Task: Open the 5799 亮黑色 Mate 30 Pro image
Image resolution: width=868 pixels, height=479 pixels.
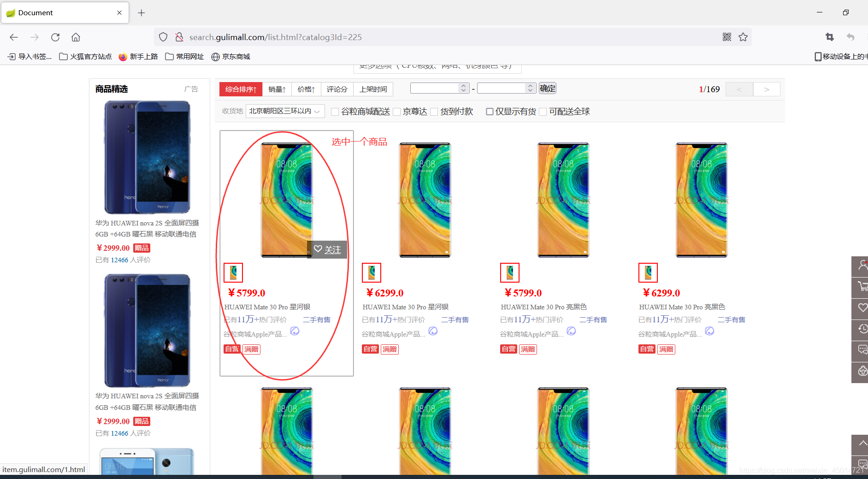Action: pos(563,200)
